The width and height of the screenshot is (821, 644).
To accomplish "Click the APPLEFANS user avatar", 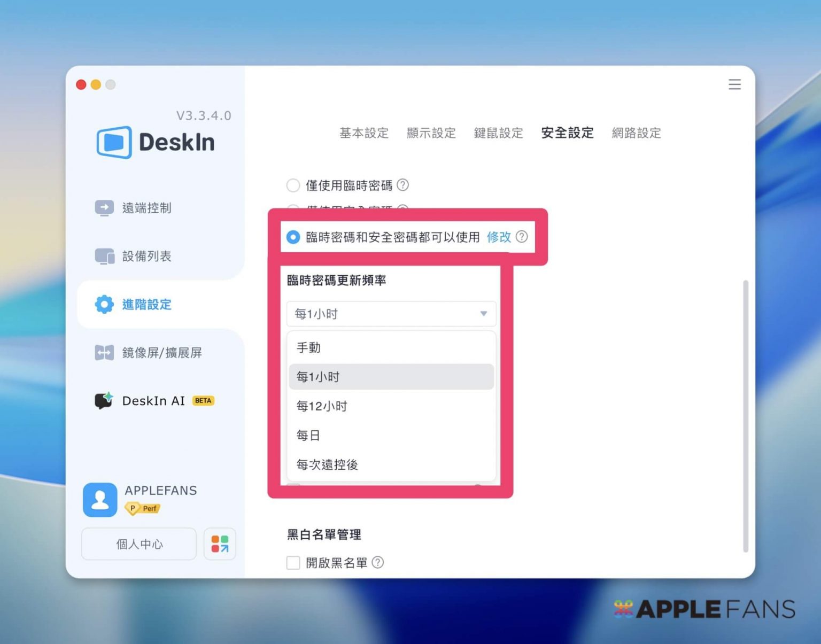I will [100, 500].
